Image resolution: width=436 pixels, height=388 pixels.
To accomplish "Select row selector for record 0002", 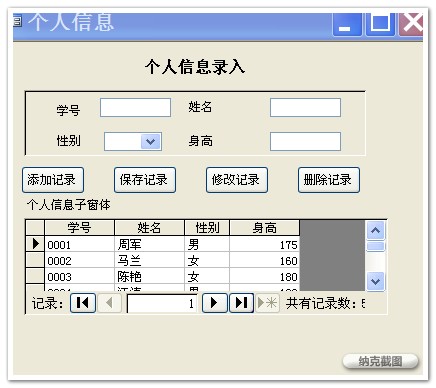I will [35, 260].
